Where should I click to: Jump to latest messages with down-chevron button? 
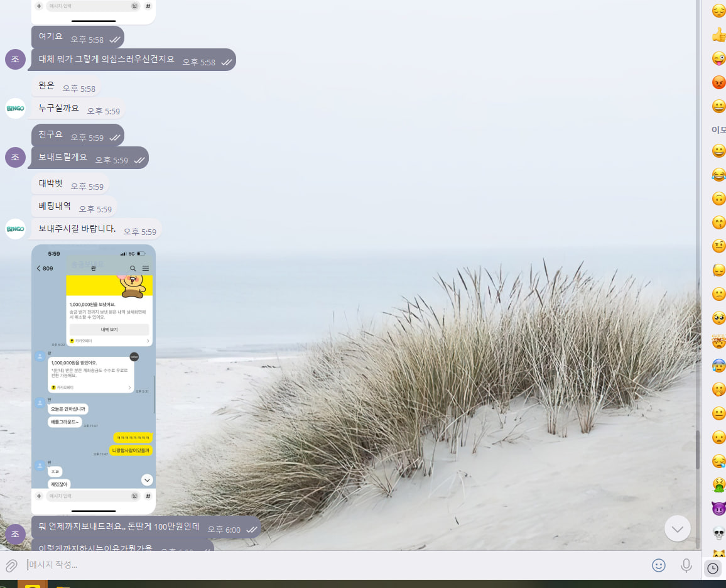[x=678, y=529]
